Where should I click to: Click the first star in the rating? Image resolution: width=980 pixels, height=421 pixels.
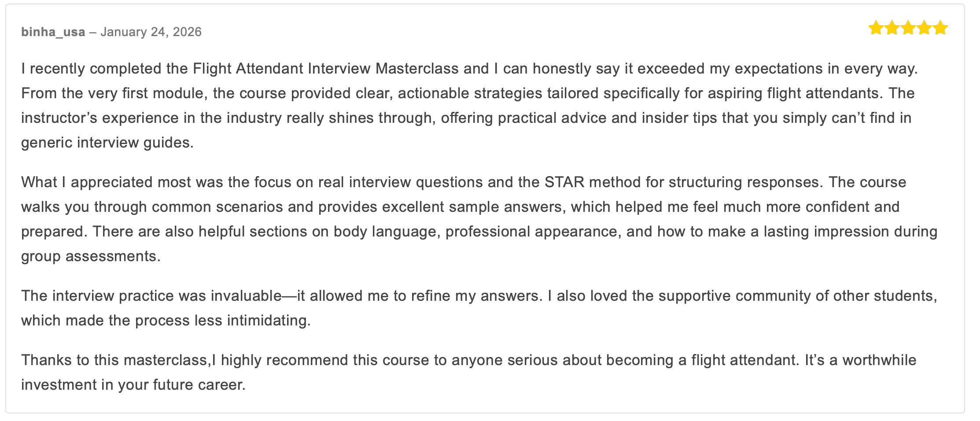pyautogui.click(x=876, y=28)
